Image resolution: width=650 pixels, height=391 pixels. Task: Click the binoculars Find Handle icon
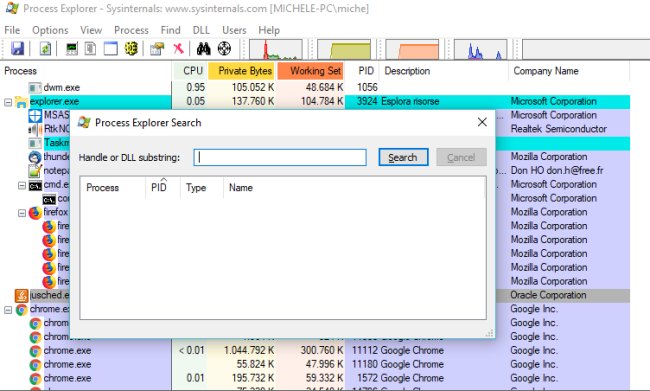click(x=204, y=49)
